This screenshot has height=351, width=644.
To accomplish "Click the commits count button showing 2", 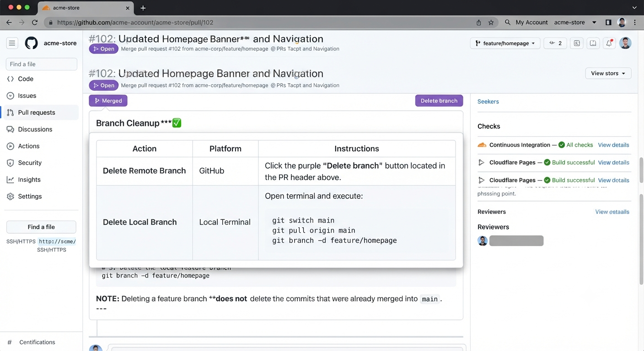I will [555, 43].
